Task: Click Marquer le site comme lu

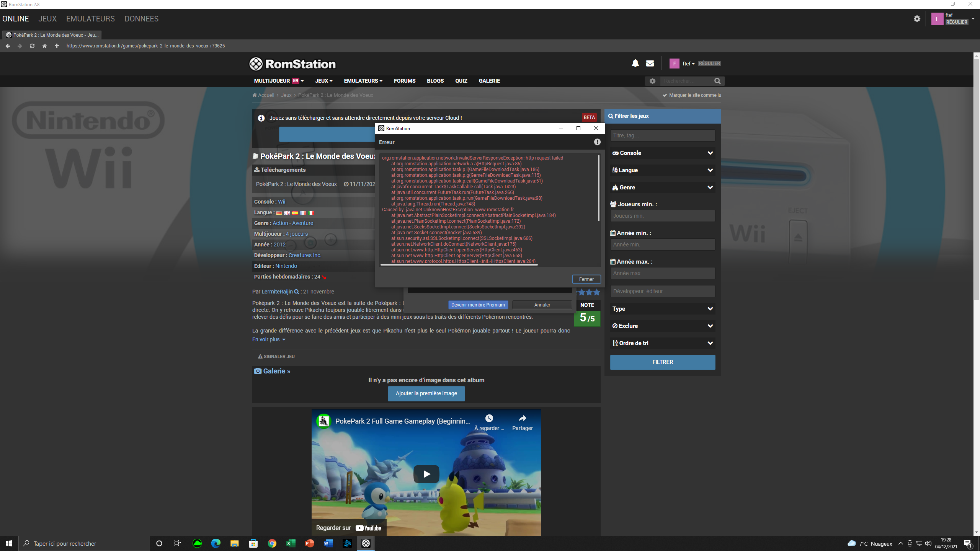Action: click(x=692, y=95)
